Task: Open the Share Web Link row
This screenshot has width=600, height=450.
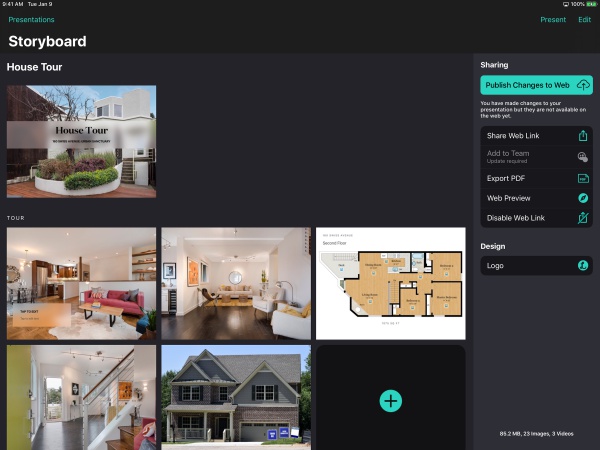Action: point(536,135)
